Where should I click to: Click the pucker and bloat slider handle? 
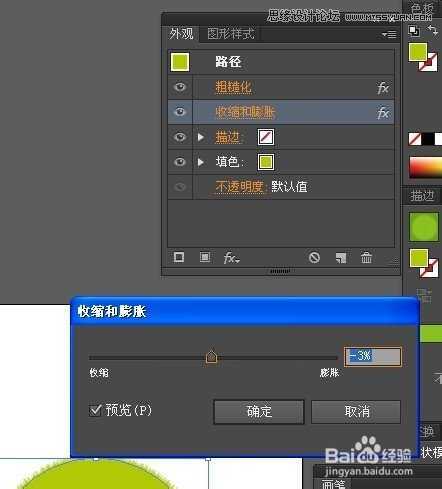211,357
